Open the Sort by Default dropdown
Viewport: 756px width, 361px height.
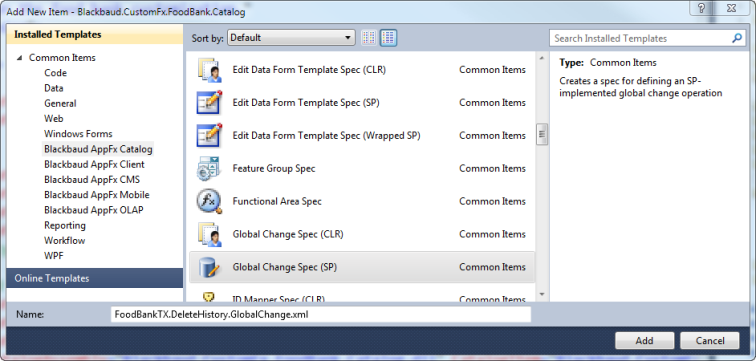(x=291, y=38)
